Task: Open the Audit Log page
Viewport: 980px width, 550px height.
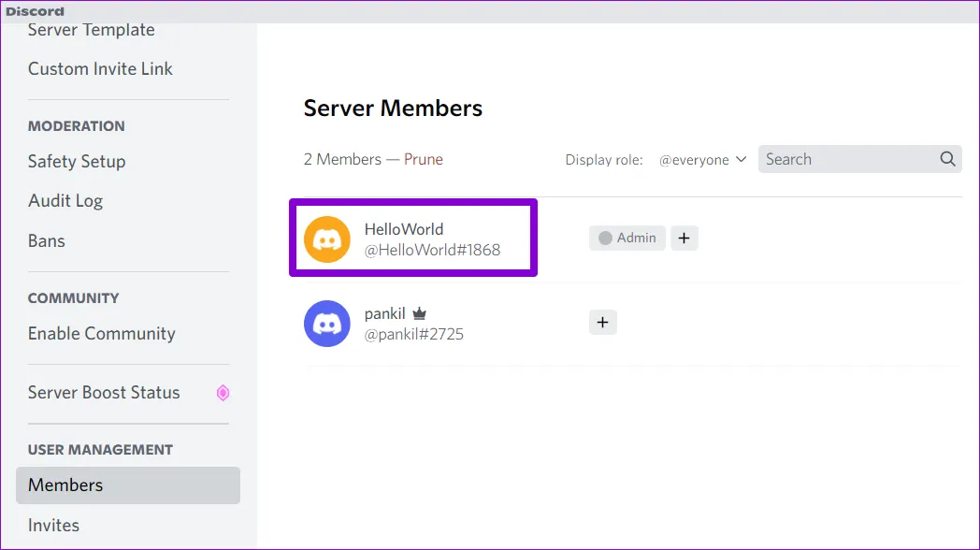Action: [x=65, y=201]
